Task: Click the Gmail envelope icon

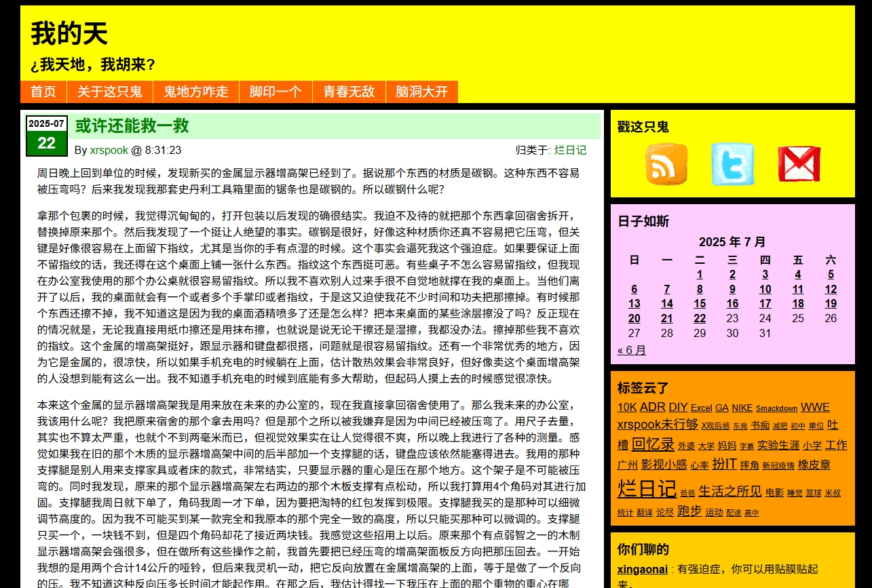Action: [x=799, y=164]
